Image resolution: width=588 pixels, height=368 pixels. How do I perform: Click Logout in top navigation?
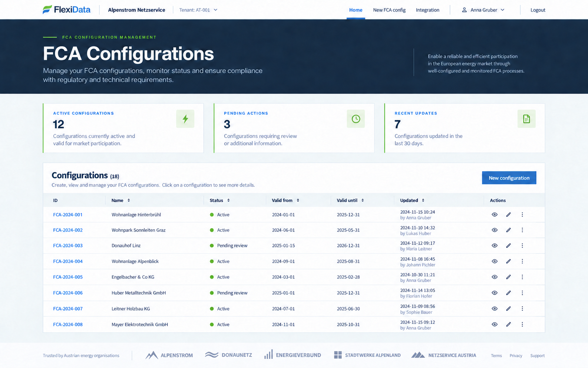pos(538,10)
